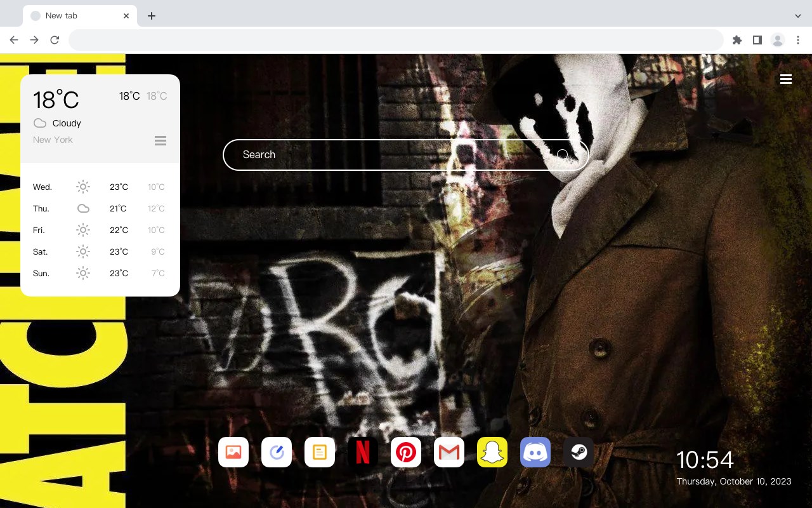Open the Chrome profile avatar

(778, 40)
